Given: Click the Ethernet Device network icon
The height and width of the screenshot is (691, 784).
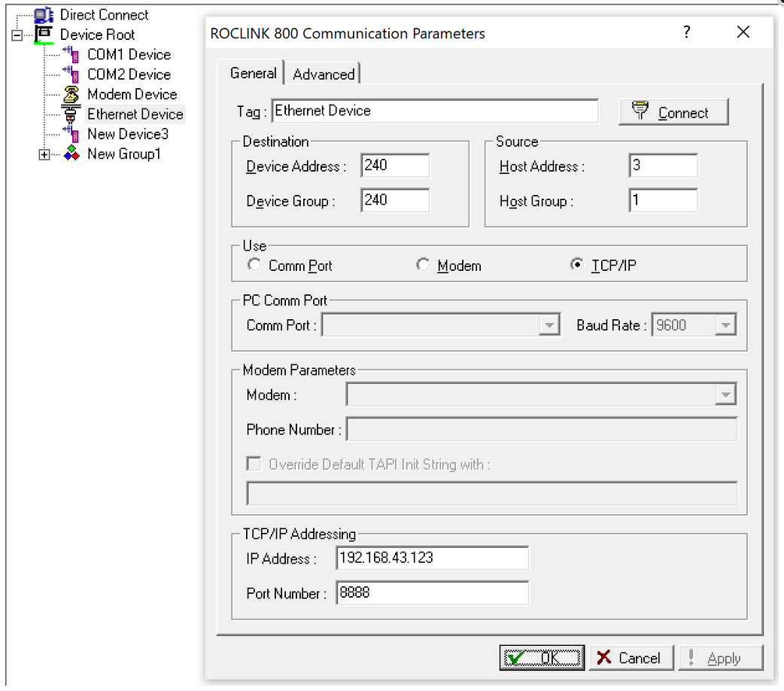Looking at the screenshot, I should click(71, 114).
